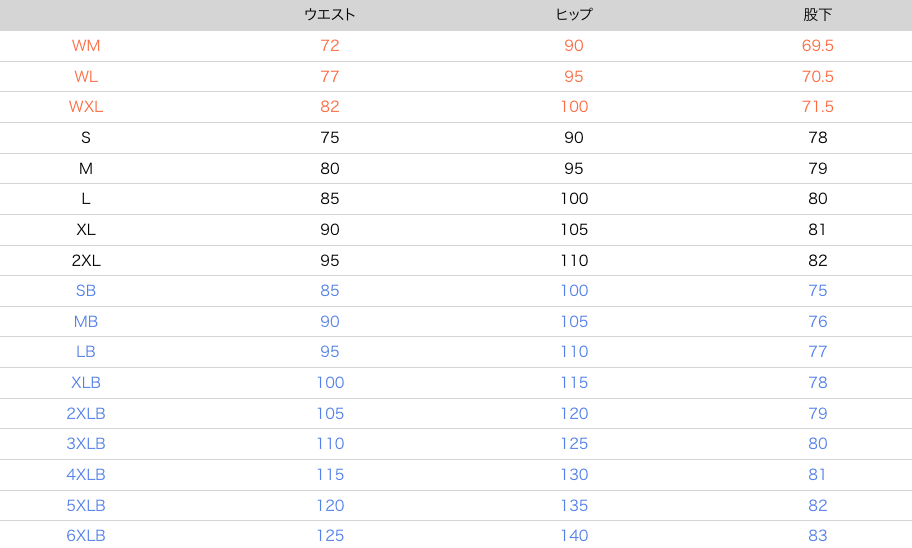
Task: Select the SB size label
Action: coord(86,290)
